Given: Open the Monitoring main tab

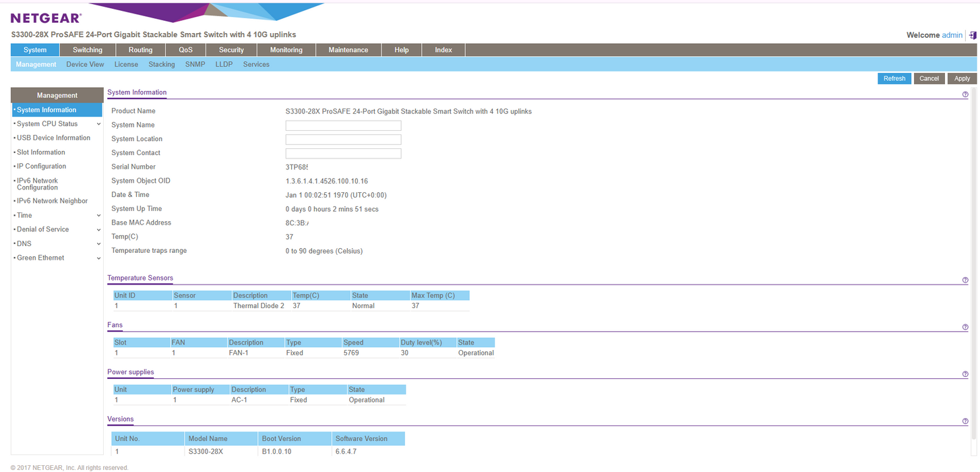Looking at the screenshot, I should [286, 50].
